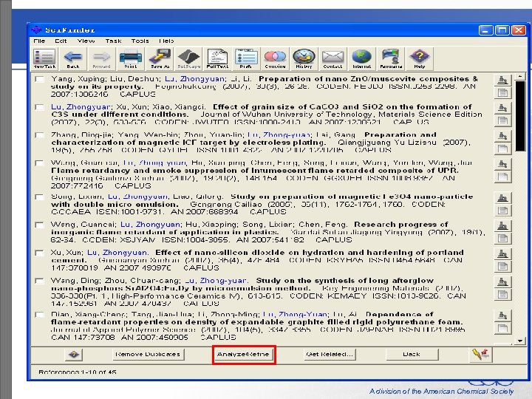Tick the flame retardancy UPR reference
532x399 pixels.
[x=40, y=163]
